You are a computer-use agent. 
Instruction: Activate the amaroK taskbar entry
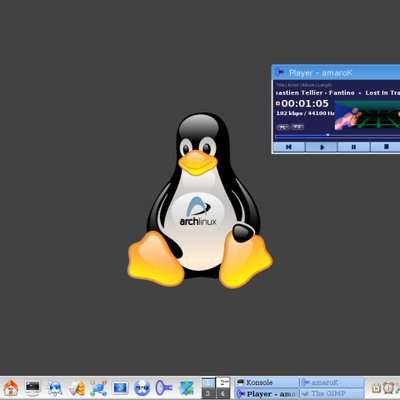(332, 382)
